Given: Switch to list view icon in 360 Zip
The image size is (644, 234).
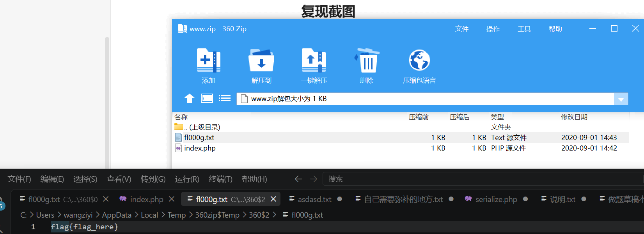Looking at the screenshot, I should [225, 98].
